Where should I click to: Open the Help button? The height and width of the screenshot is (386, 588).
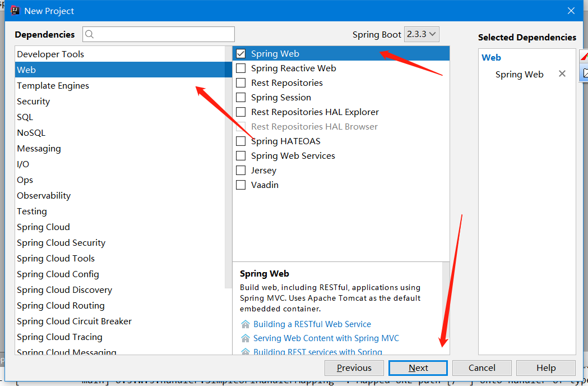pyautogui.click(x=546, y=368)
